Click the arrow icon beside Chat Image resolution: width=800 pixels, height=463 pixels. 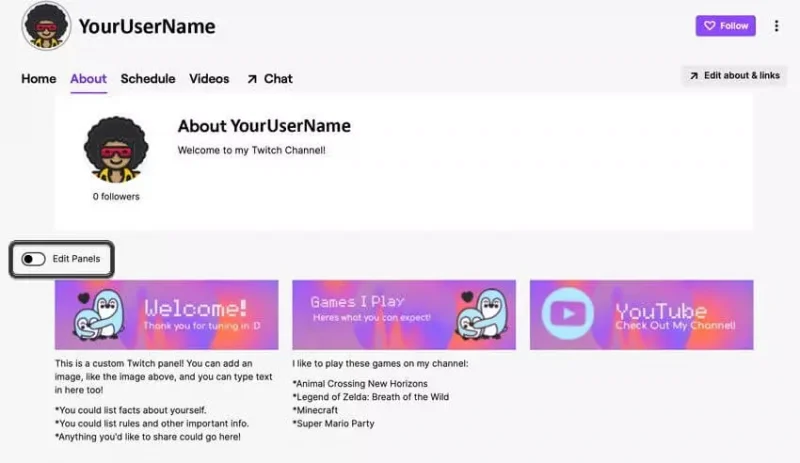(252, 79)
